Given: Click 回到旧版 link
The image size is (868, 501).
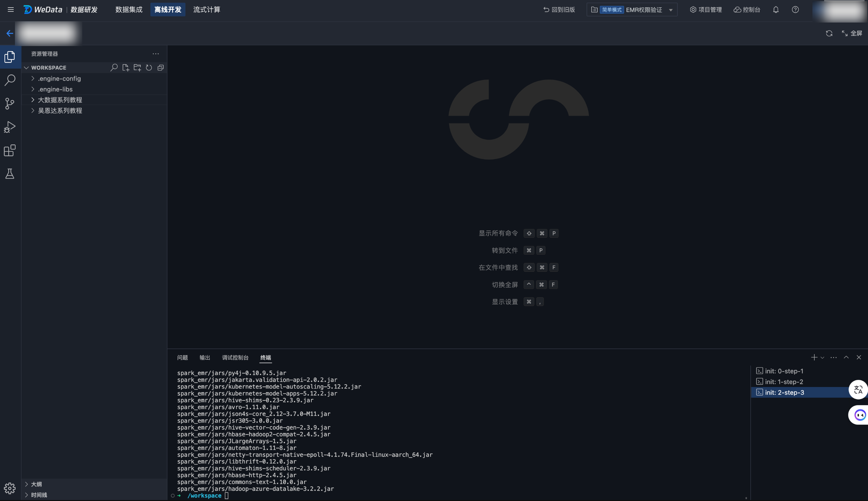Looking at the screenshot, I should [559, 10].
